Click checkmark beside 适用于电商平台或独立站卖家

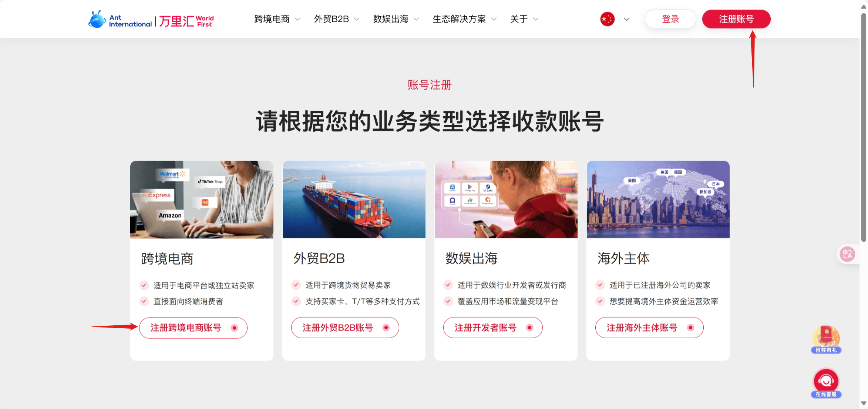pos(144,285)
